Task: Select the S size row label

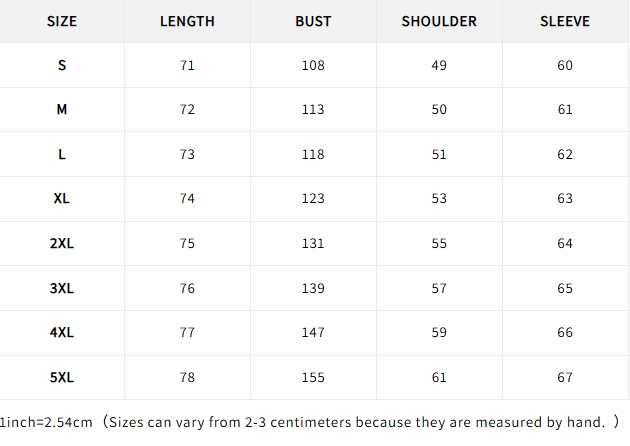Action: pyautogui.click(x=61, y=65)
